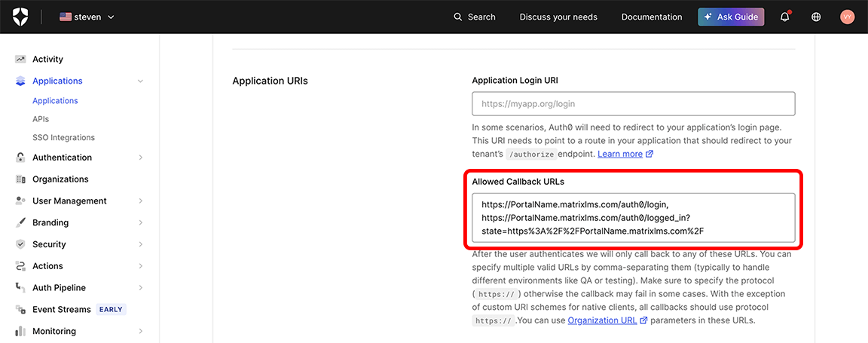Viewport: 868px width, 343px height.
Task: Focus the Allowed Callback URLs textarea
Action: pos(633,218)
